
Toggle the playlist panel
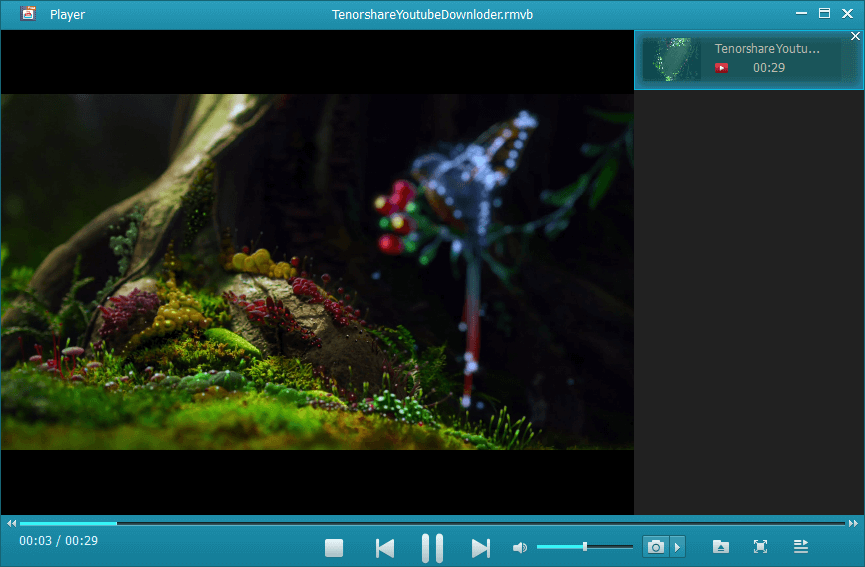[x=800, y=547]
